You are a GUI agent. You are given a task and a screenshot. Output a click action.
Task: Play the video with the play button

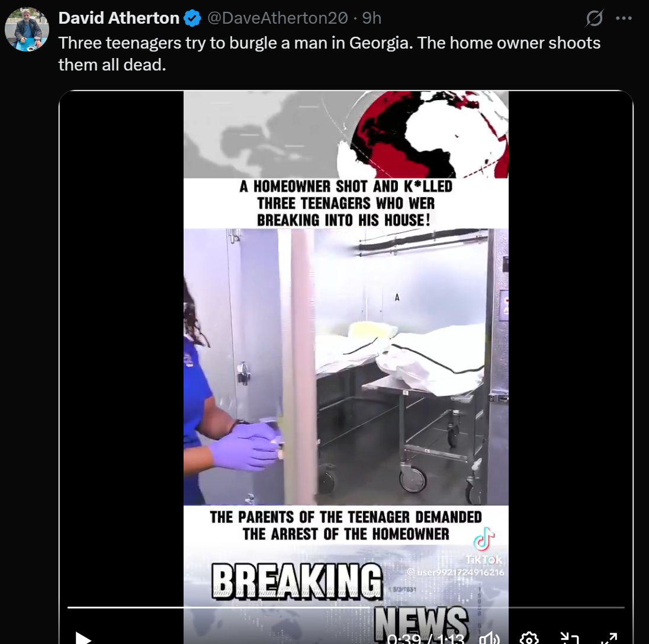[83, 638]
